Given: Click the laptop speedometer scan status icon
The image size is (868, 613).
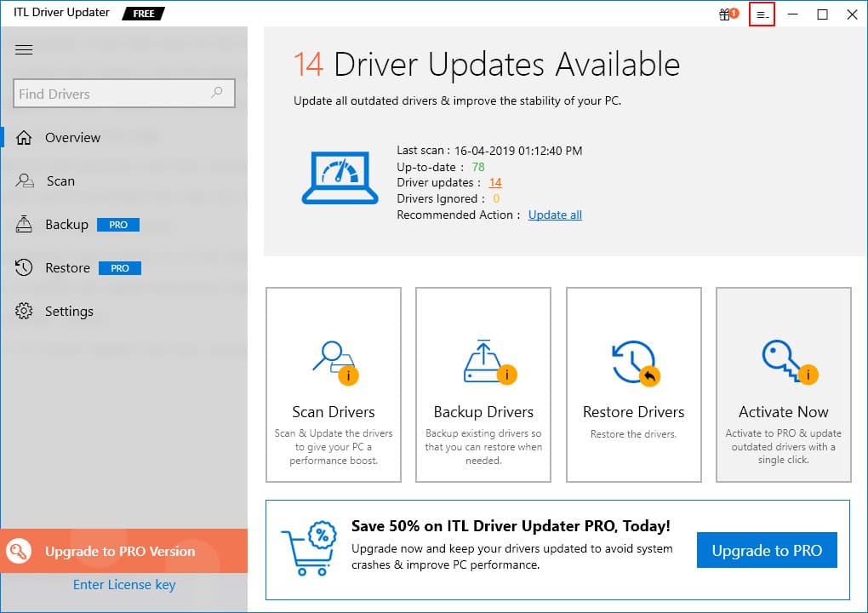Looking at the screenshot, I should coord(340,178).
